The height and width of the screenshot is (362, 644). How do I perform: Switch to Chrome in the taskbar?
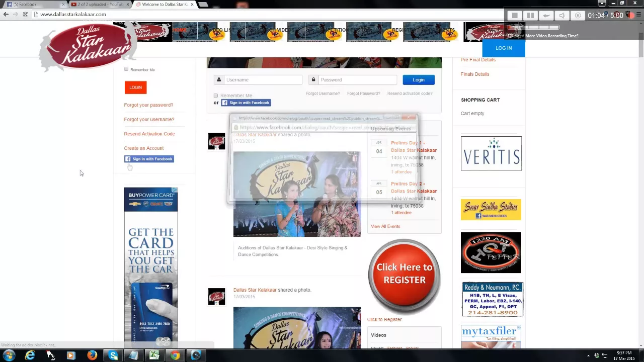[175, 355]
